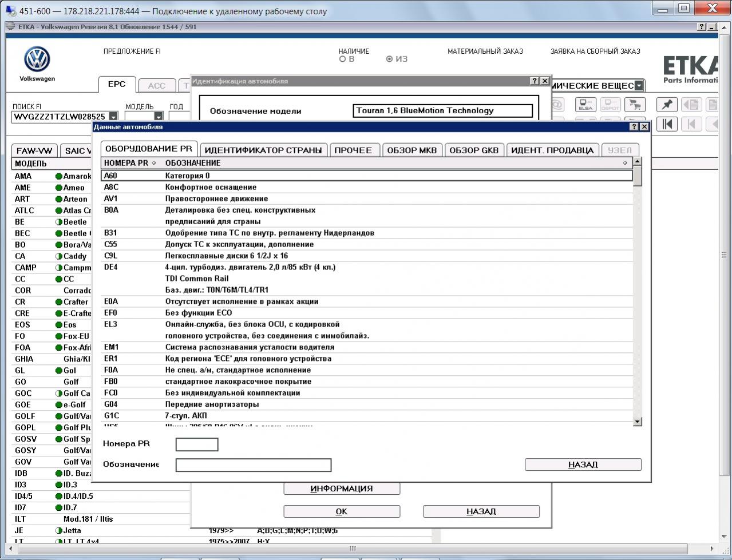Open the ОБЗОР GKB tab

474,150
